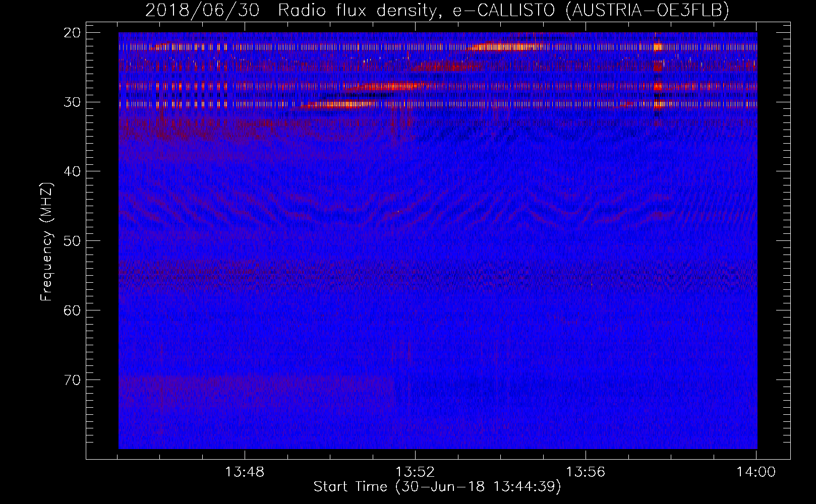The image size is (816, 504).
Task: Click the 14:00 time tick label
Action: coord(756,472)
